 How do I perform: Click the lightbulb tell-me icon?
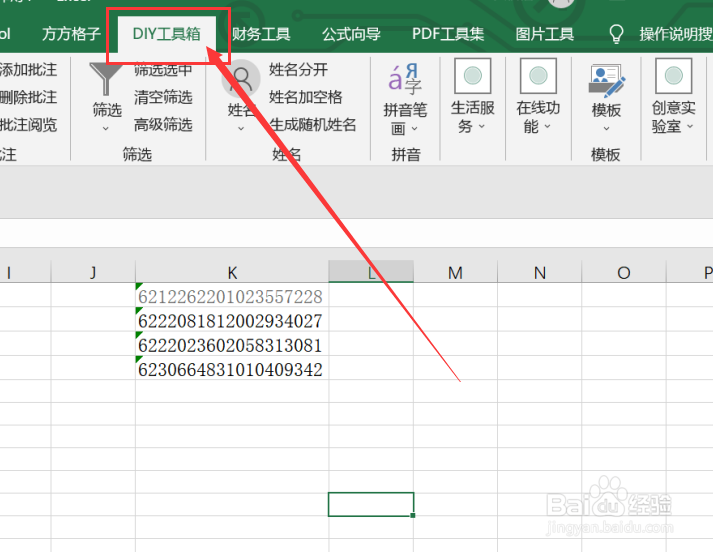coord(616,34)
